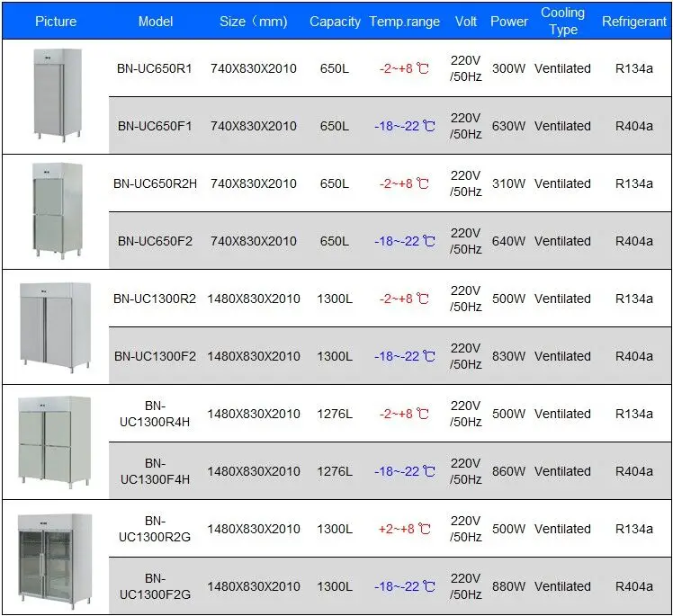Click the BN-UC1300R2 volt 220V/50Hz
This screenshot has width=673, height=616.
pyautogui.click(x=466, y=299)
